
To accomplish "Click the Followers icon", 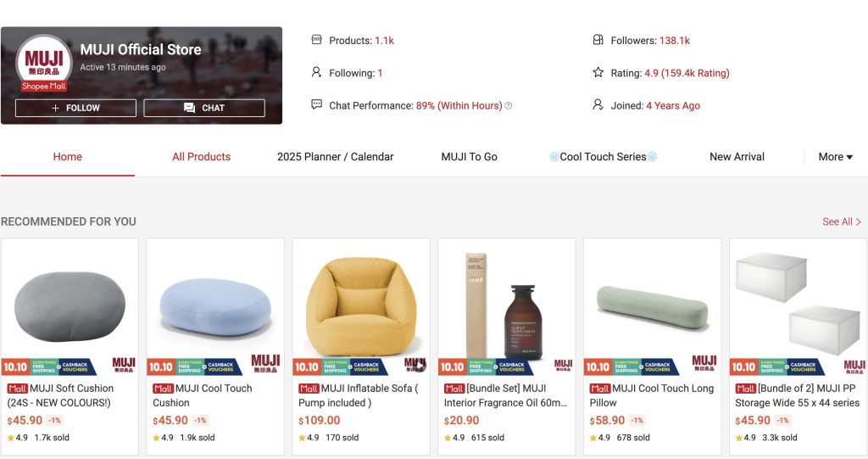I will 598,40.
